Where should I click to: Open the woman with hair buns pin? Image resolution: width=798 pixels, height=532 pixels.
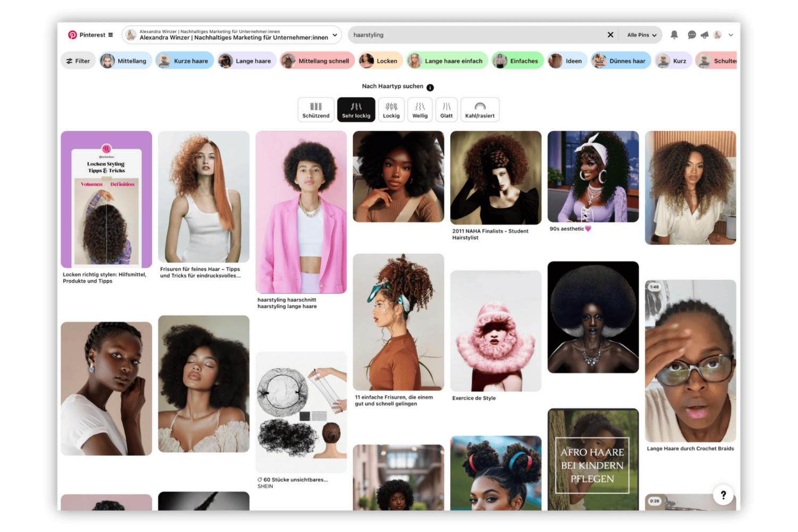click(496, 473)
